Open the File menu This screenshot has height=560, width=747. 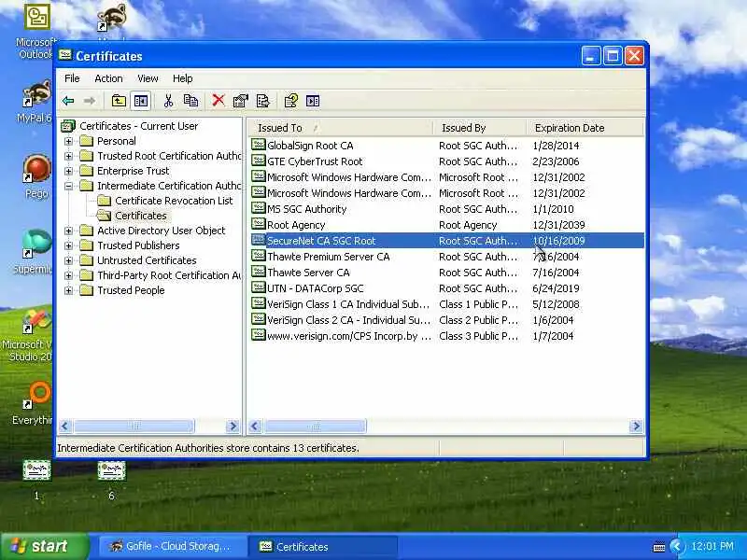coord(72,78)
